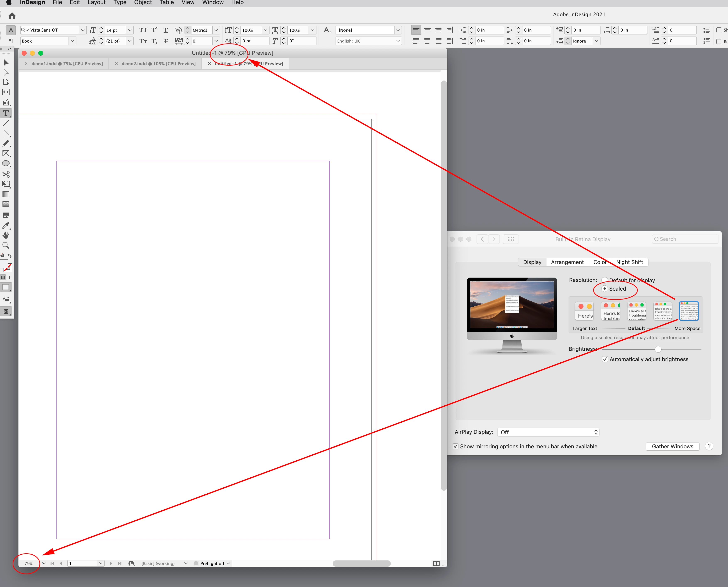Select the Type tool in toolbox
Screen dimensions: 728x587
[6, 114]
